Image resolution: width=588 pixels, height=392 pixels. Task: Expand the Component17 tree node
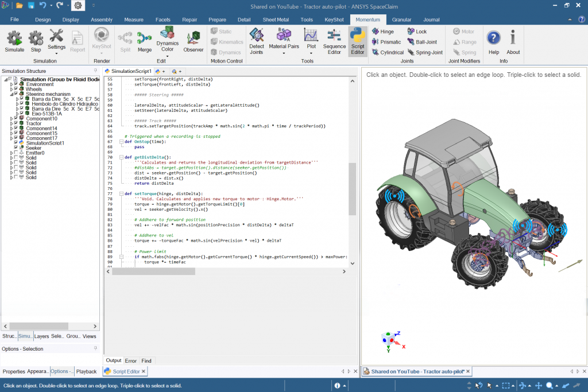pos(11,138)
